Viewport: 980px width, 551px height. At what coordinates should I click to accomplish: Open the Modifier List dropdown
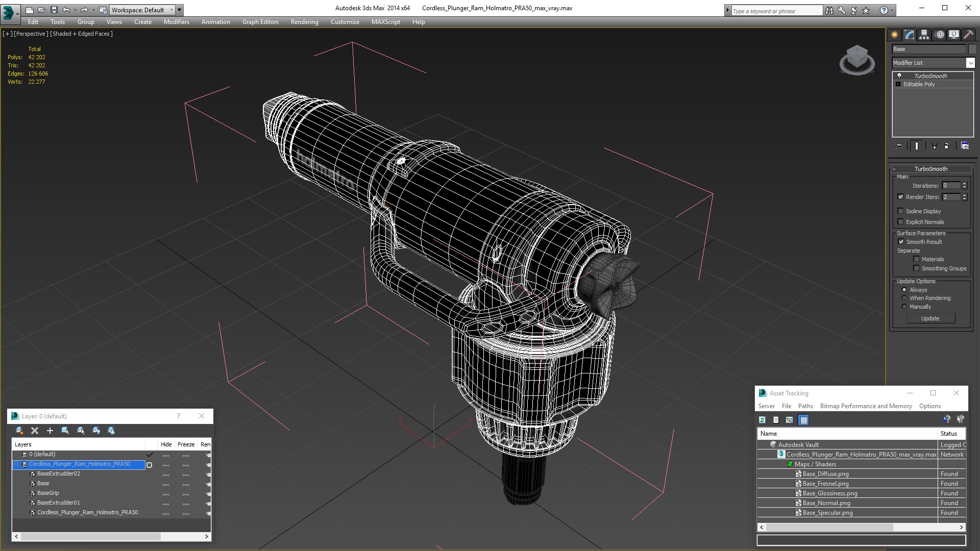tap(970, 63)
